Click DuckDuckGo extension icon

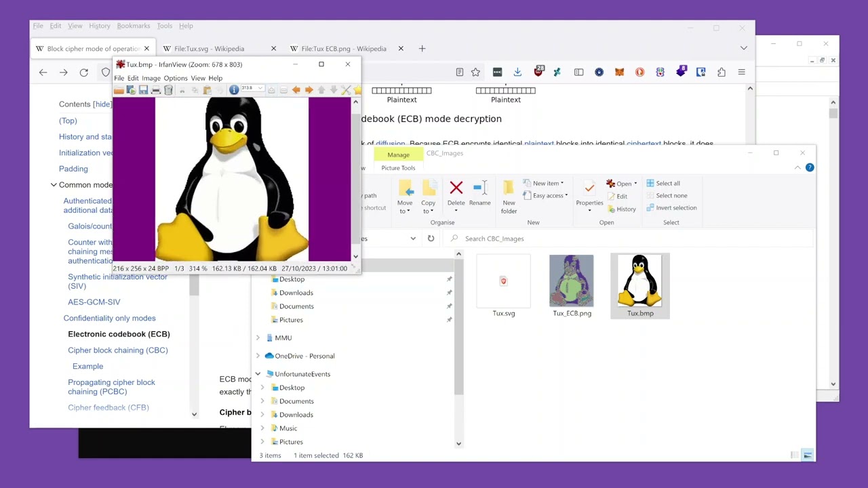[x=639, y=72]
